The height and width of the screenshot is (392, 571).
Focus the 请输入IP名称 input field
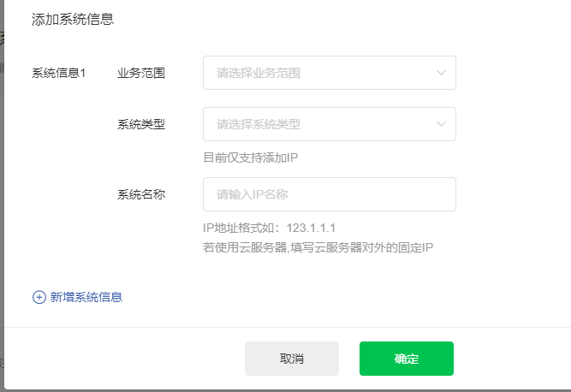tap(330, 194)
